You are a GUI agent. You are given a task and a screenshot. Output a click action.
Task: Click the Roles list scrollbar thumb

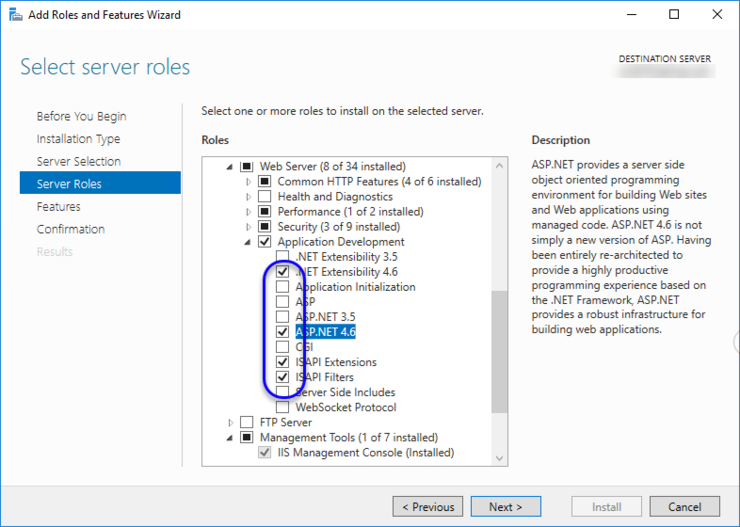[x=499, y=351]
